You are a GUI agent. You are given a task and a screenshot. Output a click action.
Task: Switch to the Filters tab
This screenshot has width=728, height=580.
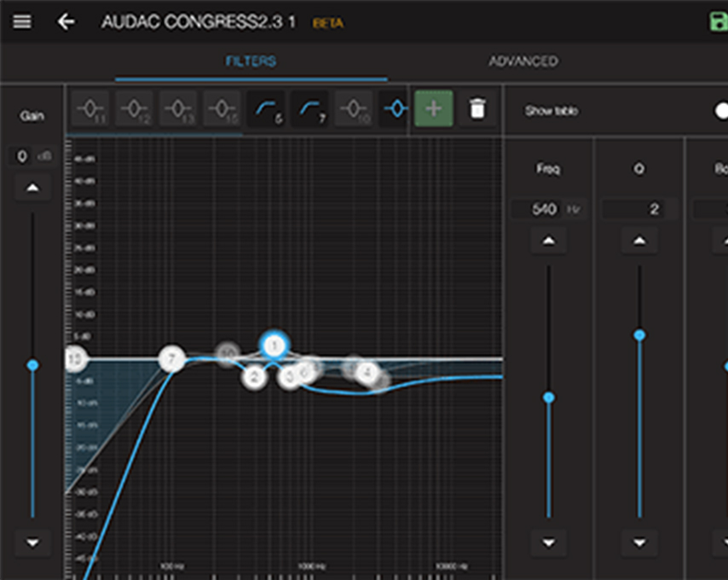click(251, 61)
